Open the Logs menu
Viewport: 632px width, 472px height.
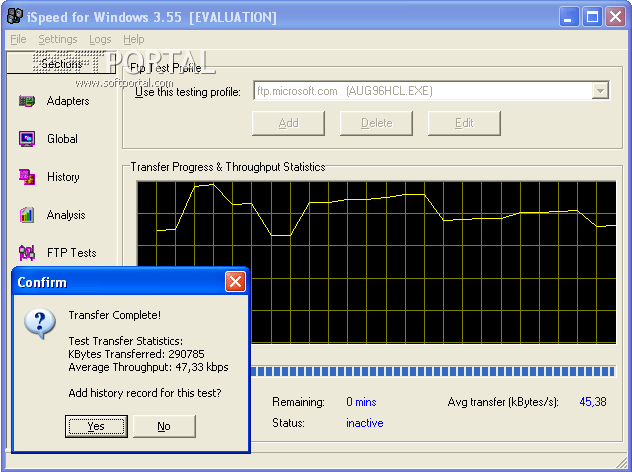click(x=100, y=39)
